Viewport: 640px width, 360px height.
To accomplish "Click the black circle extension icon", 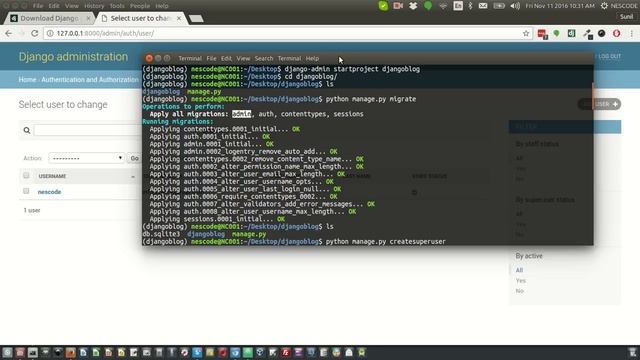I will (602, 33).
